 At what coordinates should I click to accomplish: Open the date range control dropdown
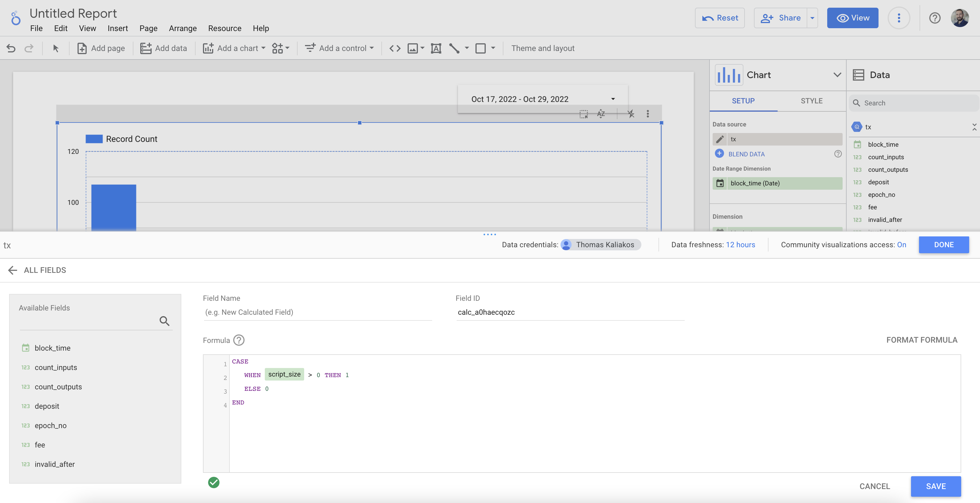(x=543, y=99)
